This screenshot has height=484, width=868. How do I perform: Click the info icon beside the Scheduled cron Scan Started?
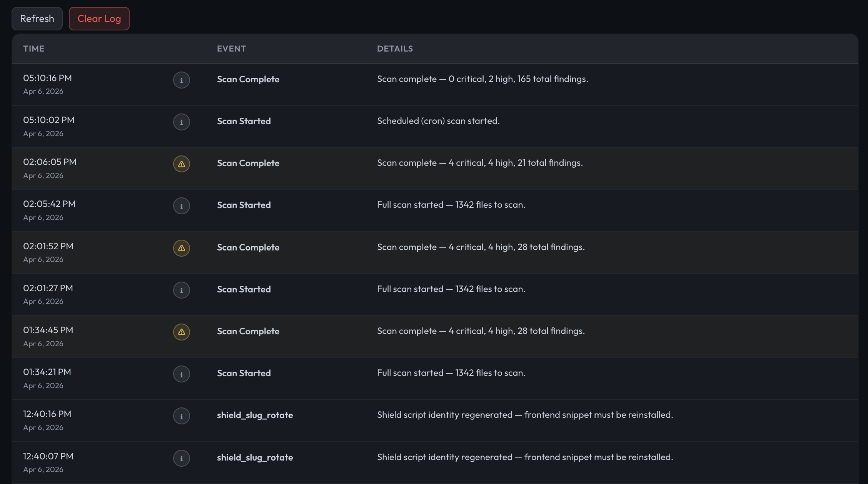point(182,122)
